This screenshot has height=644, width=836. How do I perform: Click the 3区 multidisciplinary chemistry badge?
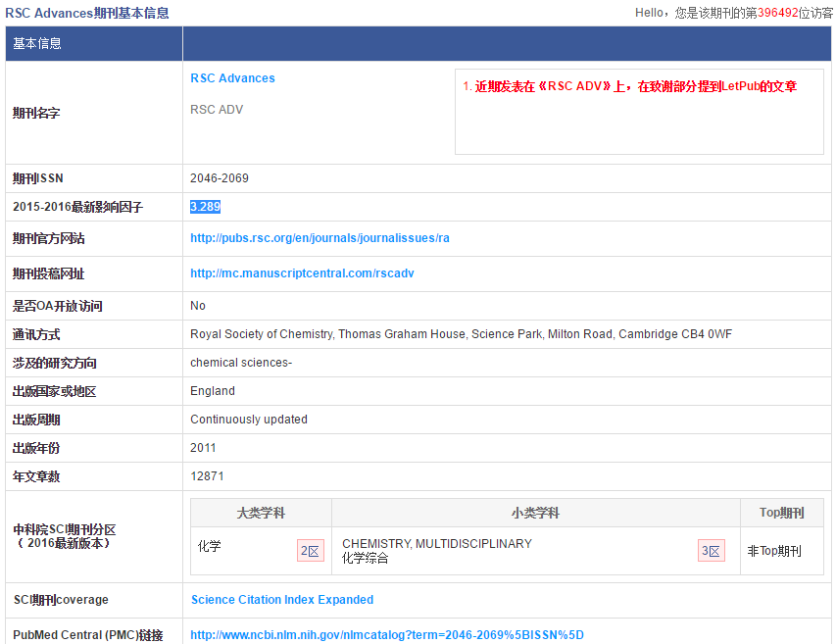[x=712, y=551]
